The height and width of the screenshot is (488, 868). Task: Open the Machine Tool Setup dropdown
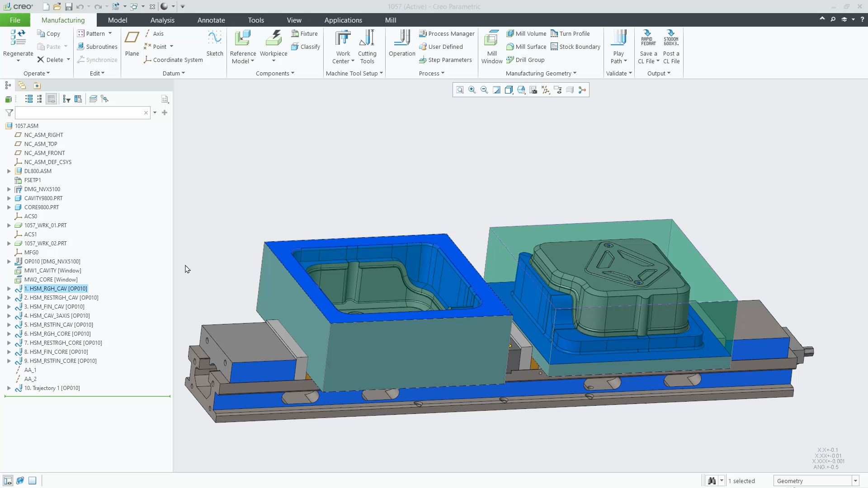tap(354, 73)
